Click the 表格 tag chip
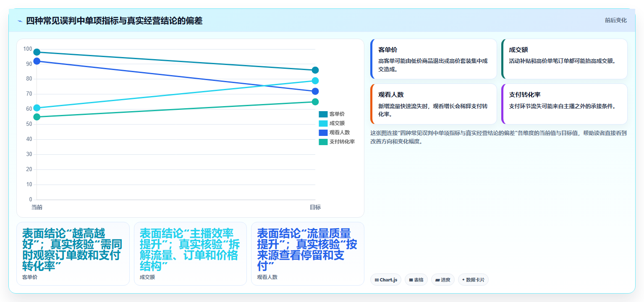Screen dimensions: 644x302 (x=416, y=280)
